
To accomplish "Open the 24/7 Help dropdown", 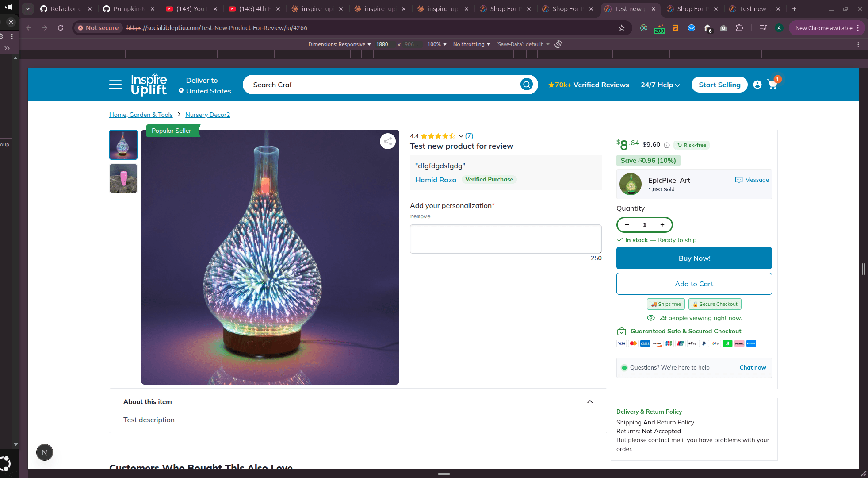I will pyautogui.click(x=660, y=85).
